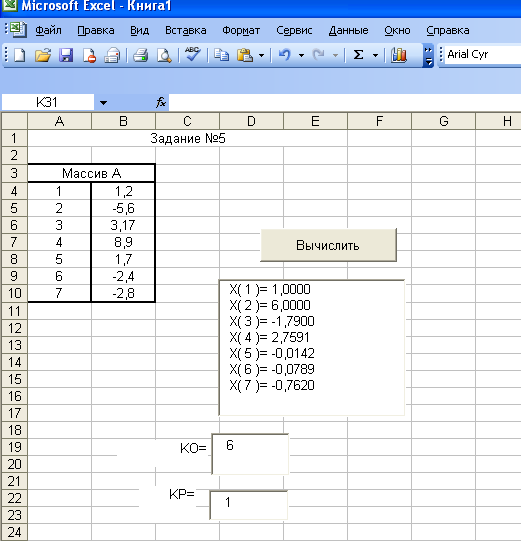The width and height of the screenshot is (521, 541).
Task: Select column F header
Action: [x=379, y=121]
